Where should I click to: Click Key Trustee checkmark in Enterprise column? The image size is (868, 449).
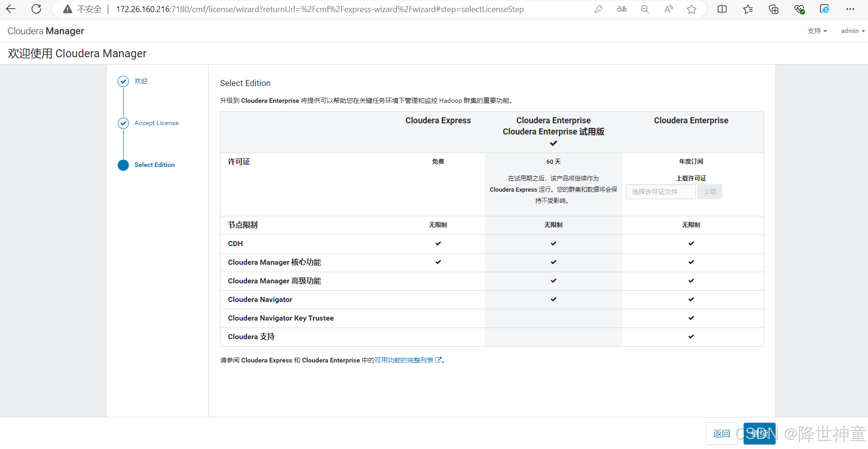tap(691, 318)
